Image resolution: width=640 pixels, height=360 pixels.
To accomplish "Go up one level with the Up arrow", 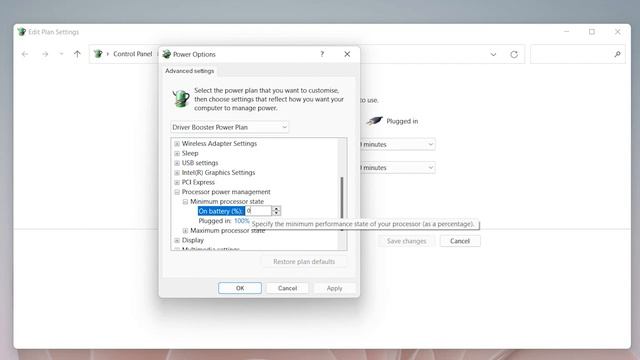I will click(77, 54).
